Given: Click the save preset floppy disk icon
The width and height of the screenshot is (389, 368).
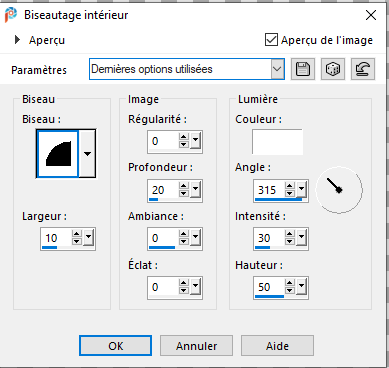Looking at the screenshot, I should coord(303,69).
